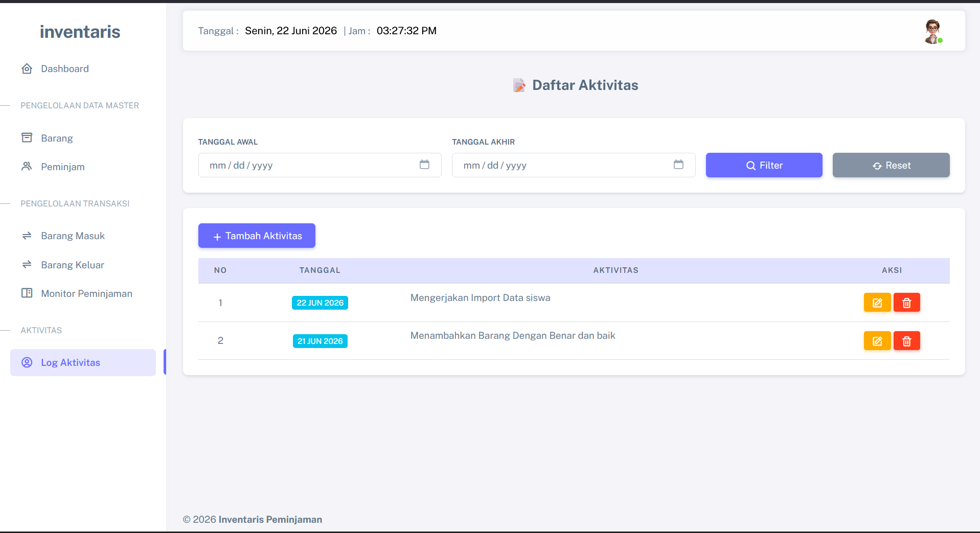Viewport: 980px width, 533px height.
Task: Click footer text Inventaris Peminjaman
Action: (270, 519)
